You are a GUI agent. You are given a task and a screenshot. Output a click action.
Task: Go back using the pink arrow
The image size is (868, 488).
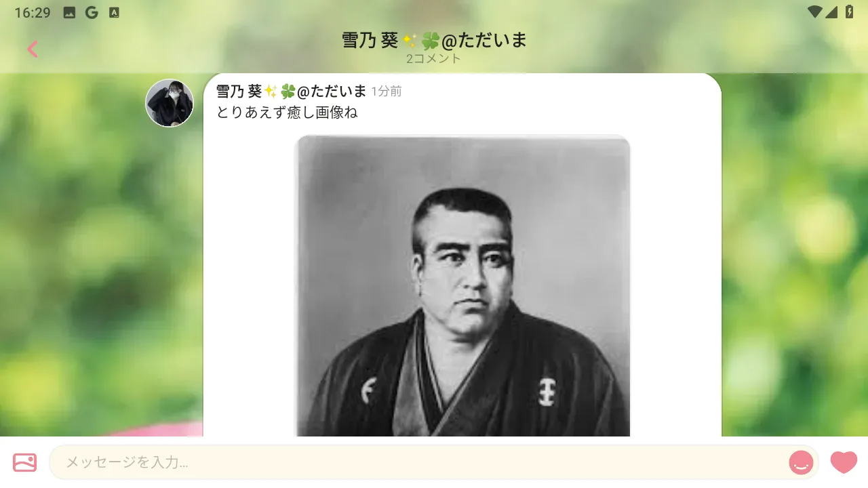point(33,49)
